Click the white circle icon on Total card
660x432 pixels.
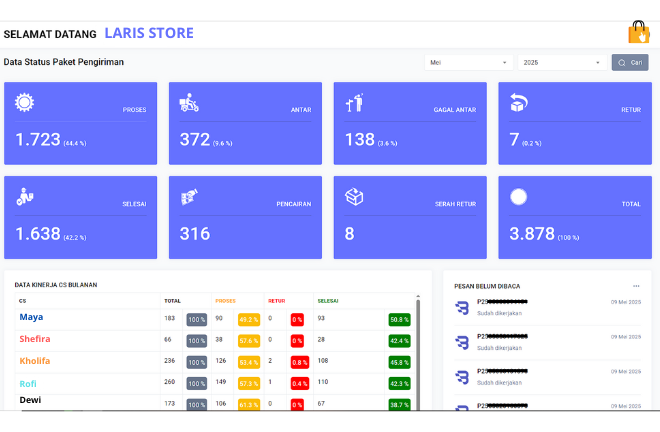pyautogui.click(x=518, y=197)
